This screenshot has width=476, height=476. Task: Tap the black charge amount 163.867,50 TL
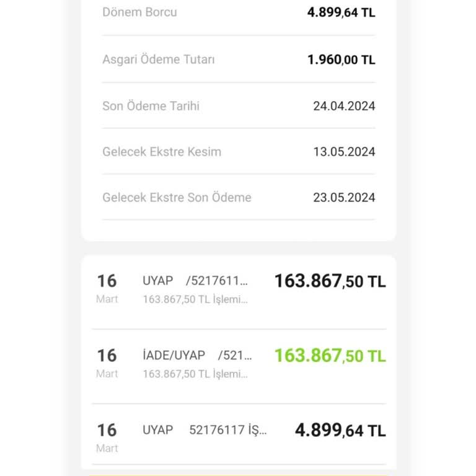pos(330,281)
